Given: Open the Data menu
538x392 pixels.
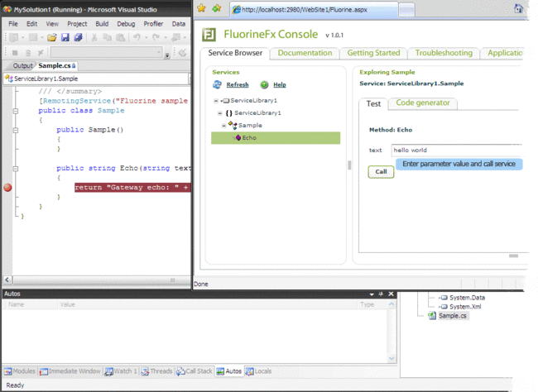Looking at the screenshot, I should click(179, 24).
